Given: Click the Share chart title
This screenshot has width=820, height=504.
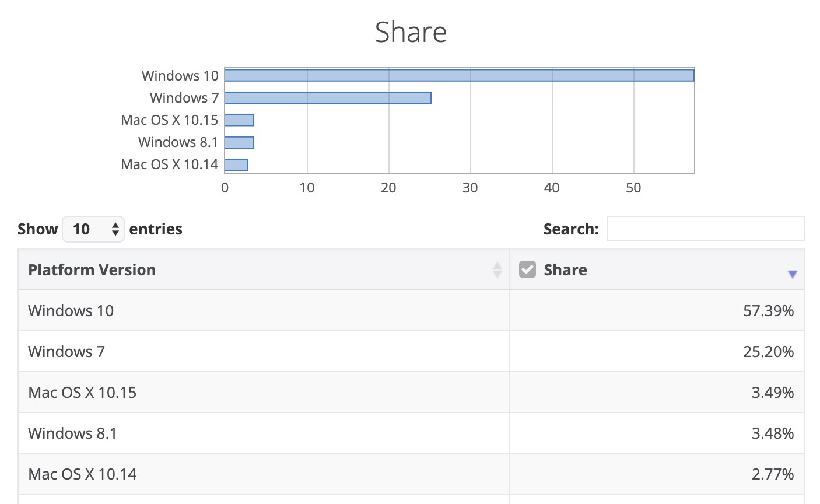Looking at the screenshot, I should tap(411, 32).
